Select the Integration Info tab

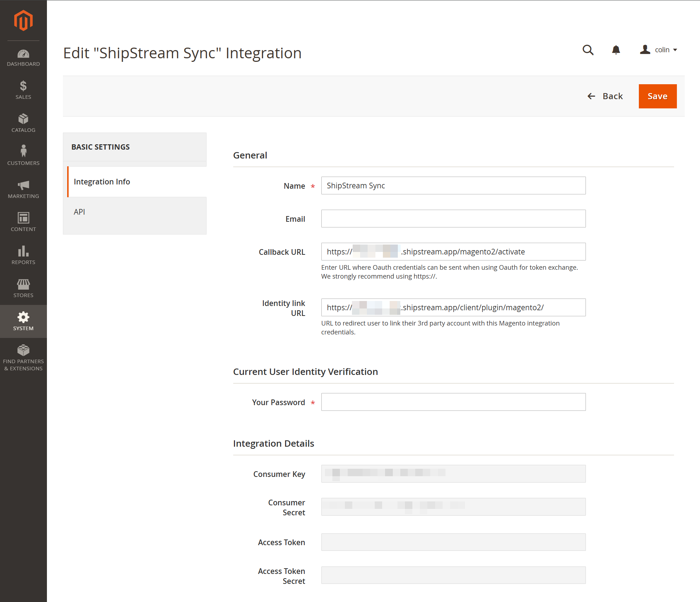tap(102, 182)
